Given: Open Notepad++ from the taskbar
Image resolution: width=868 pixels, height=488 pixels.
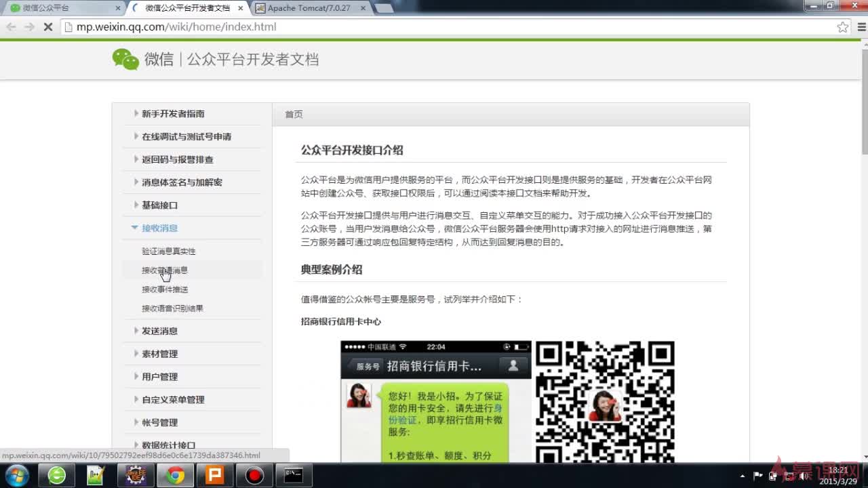Looking at the screenshot, I should pos(96,475).
